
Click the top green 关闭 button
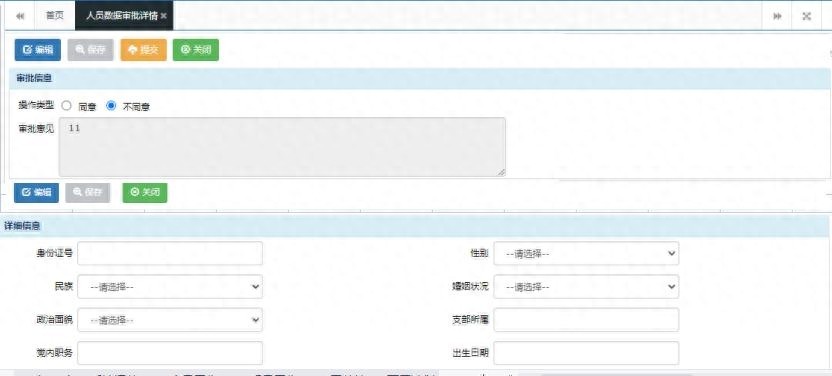click(x=196, y=50)
